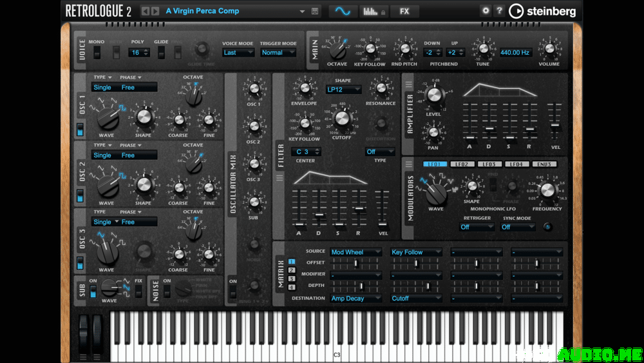
Task: Click the Steinberg logo
Action: [x=542, y=11]
